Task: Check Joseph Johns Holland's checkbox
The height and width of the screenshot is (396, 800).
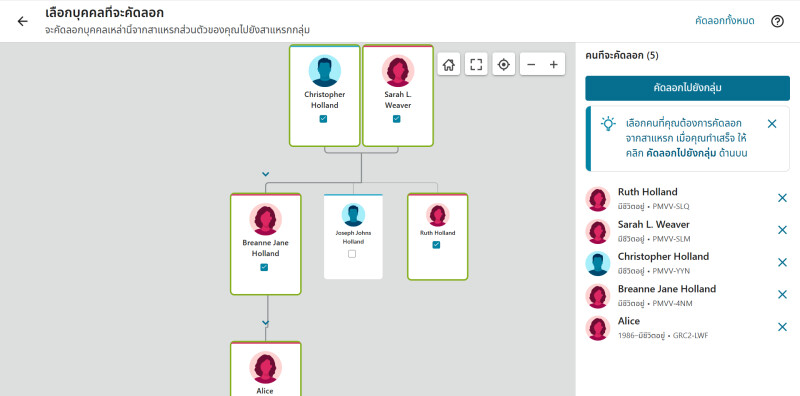Action: [352, 254]
